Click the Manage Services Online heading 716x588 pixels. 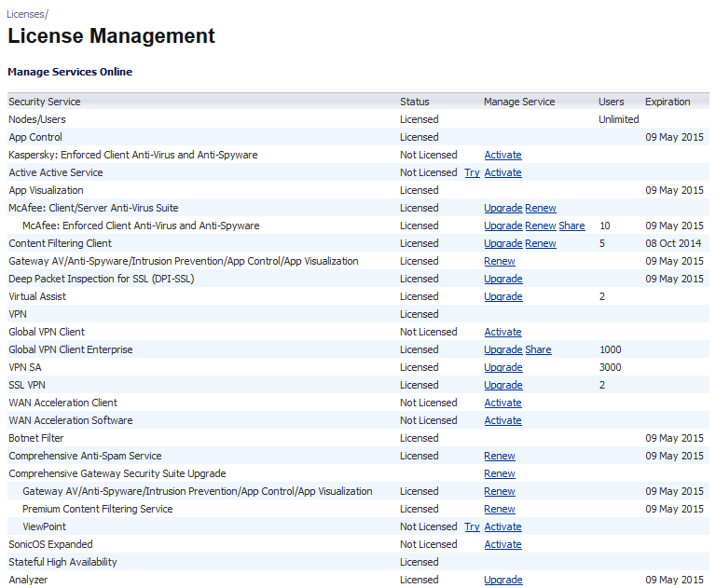click(x=70, y=72)
